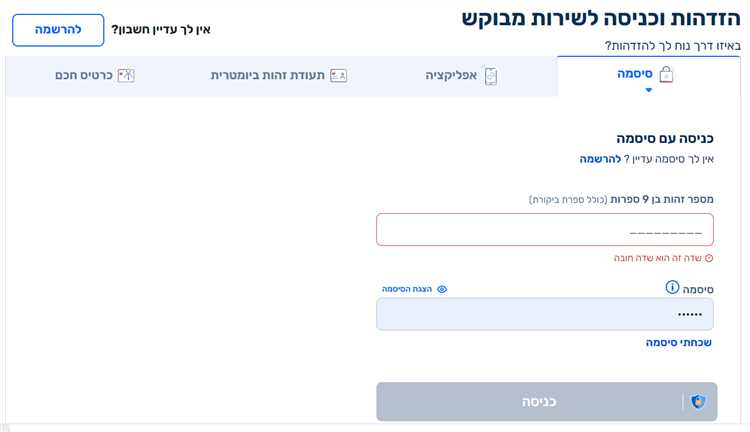Click the phone icon beside אפליקציה

point(491,75)
